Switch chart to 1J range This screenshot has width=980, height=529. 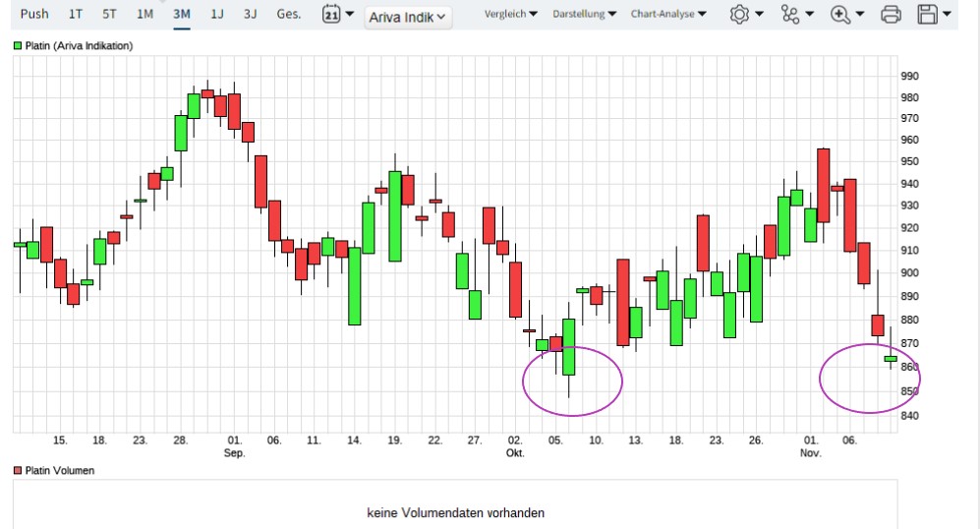point(217,14)
